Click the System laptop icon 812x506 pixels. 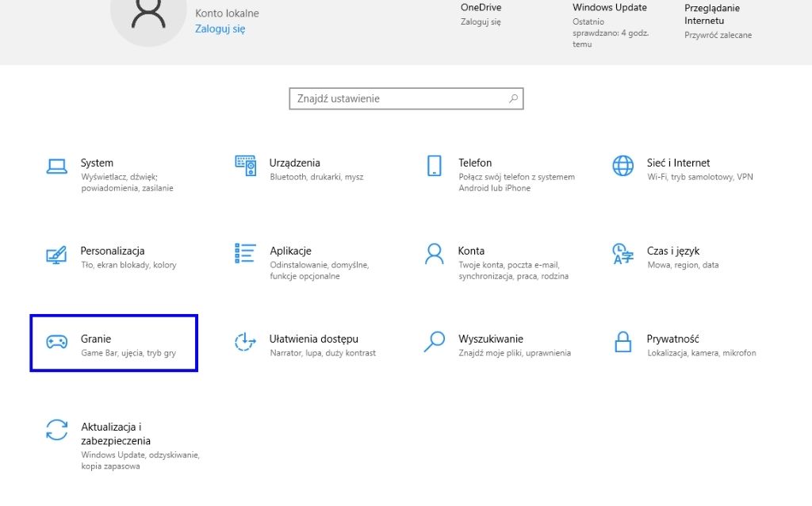coord(56,166)
